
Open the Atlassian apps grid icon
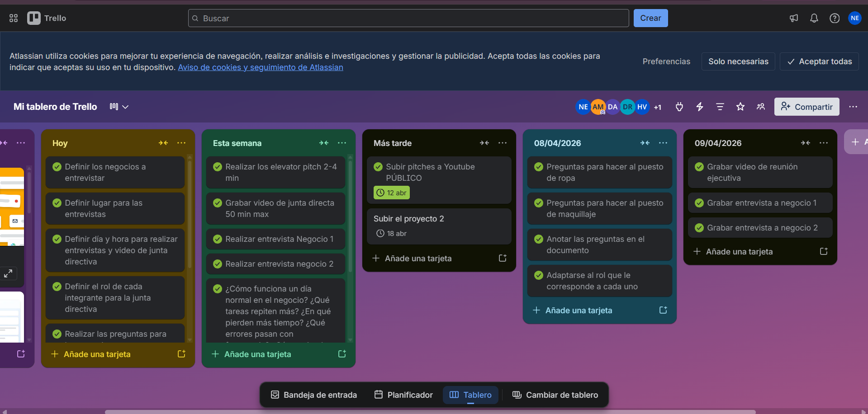(x=13, y=18)
